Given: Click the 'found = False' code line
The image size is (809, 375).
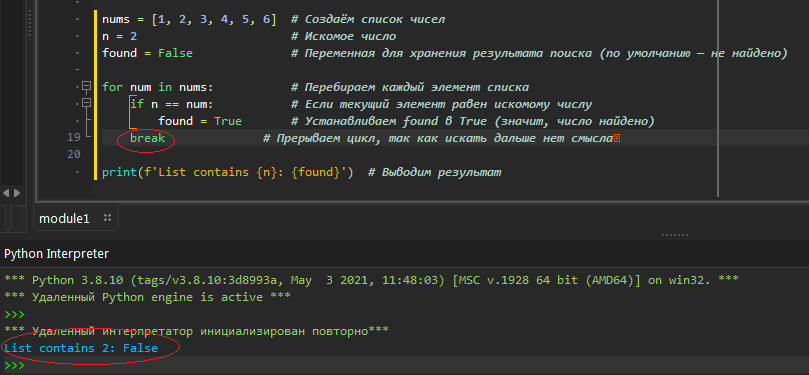Looking at the screenshot, I should pyautogui.click(x=147, y=53).
